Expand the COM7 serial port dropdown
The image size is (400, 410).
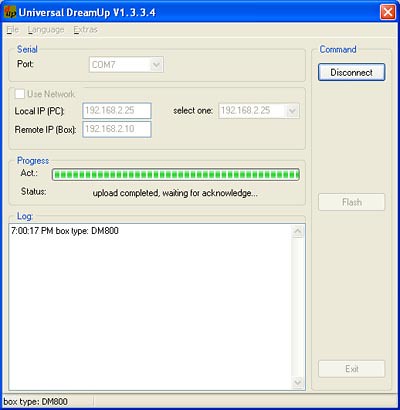126,65
